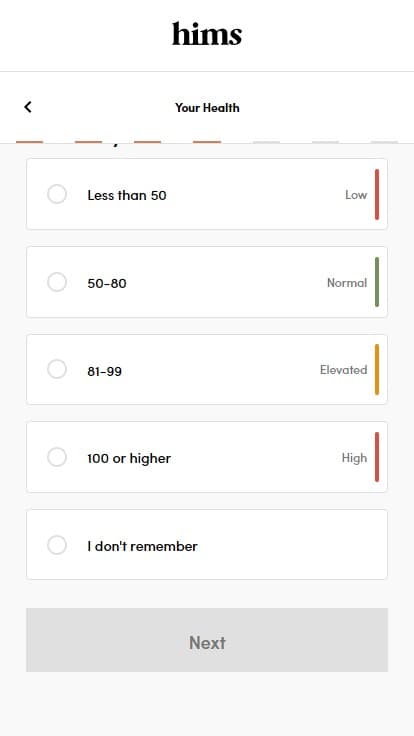This screenshot has width=414, height=736.
Task: Open the hims logo home link
Action: (x=207, y=34)
